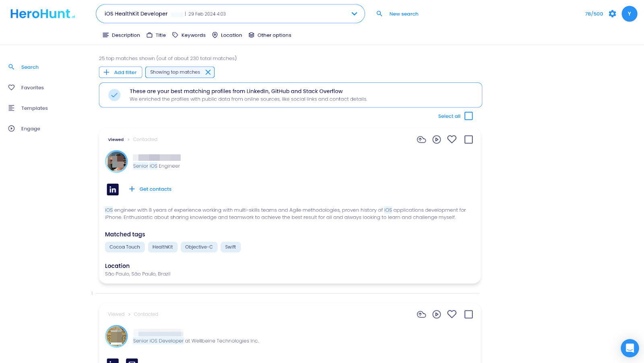Open the Location search option
This screenshot has height=363, width=644.
click(x=227, y=35)
